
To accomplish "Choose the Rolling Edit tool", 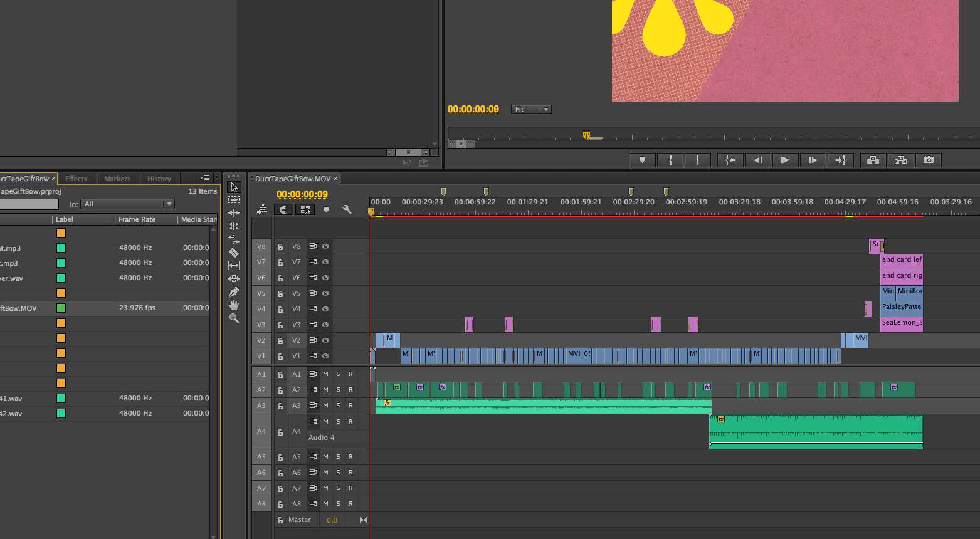I will tap(234, 226).
